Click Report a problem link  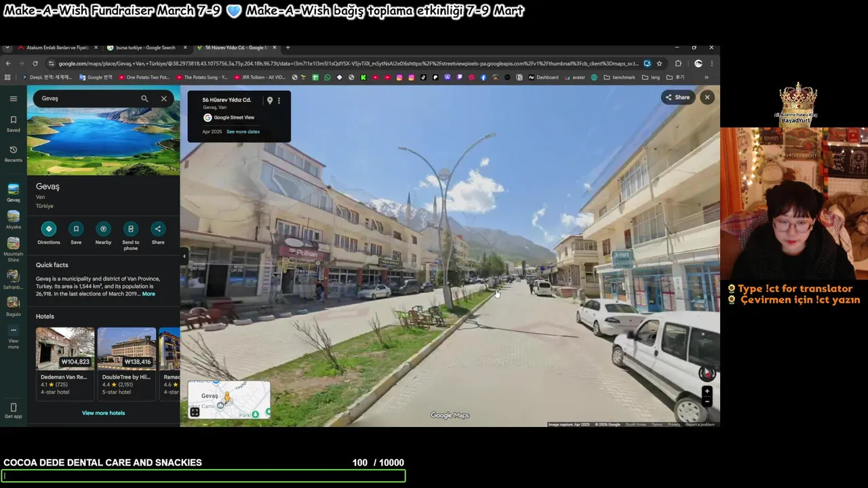[x=700, y=424]
